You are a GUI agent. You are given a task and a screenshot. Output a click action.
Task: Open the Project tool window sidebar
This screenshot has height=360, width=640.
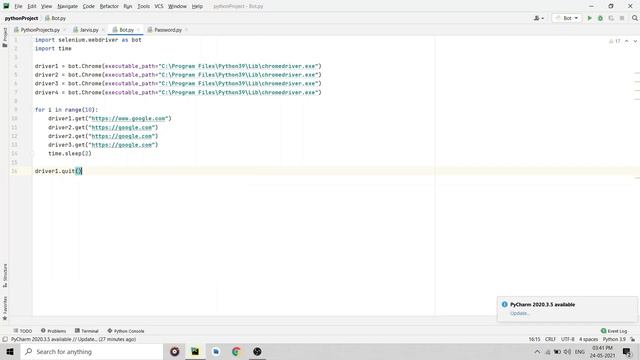click(5, 37)
